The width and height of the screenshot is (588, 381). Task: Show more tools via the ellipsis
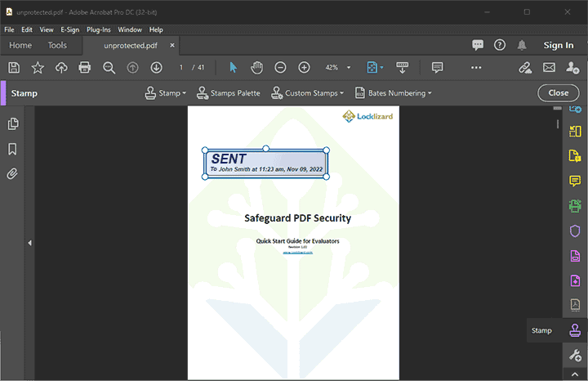point(476,68)
